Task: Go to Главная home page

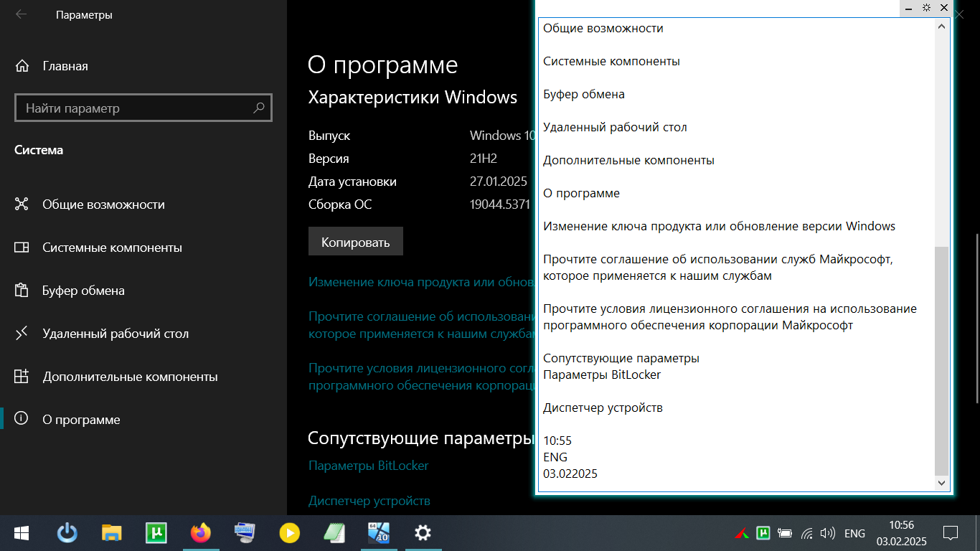Action: [65, 66]
